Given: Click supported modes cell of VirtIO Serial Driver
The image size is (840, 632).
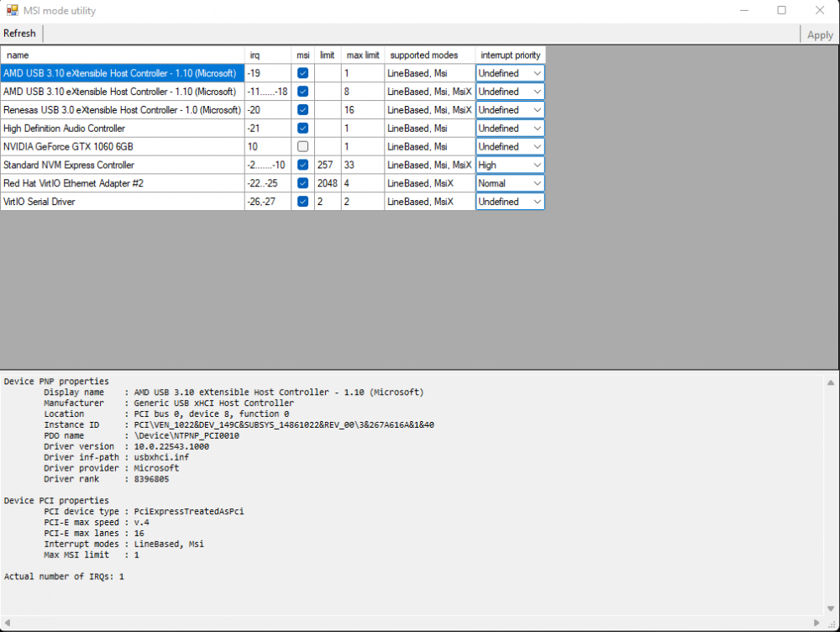Looking at the screenshot, I should (x=429, y=202).
